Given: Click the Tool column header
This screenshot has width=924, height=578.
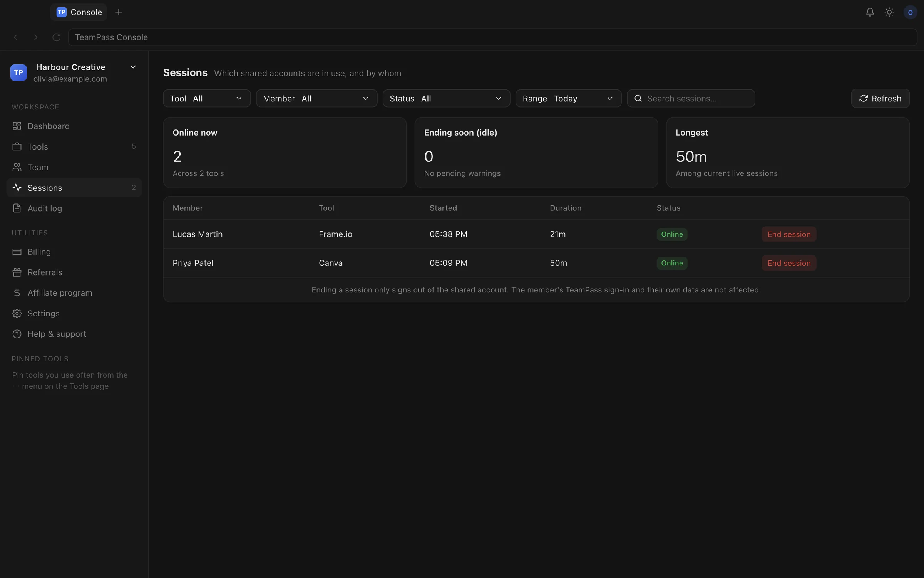Looking at the screenshot, I should point(326,208).
